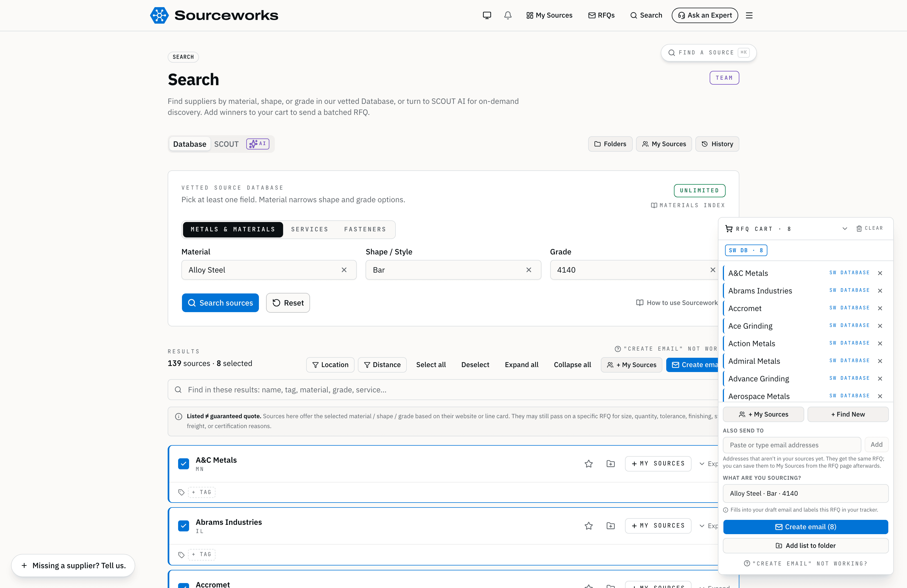The height and width of the screenshot is (588, 907).
Task: Add A&C Metals to a folder
Action: tap(610, 463)
